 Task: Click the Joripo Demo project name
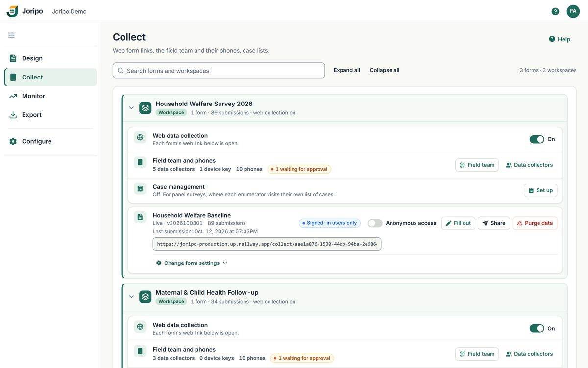click(69, 11)
